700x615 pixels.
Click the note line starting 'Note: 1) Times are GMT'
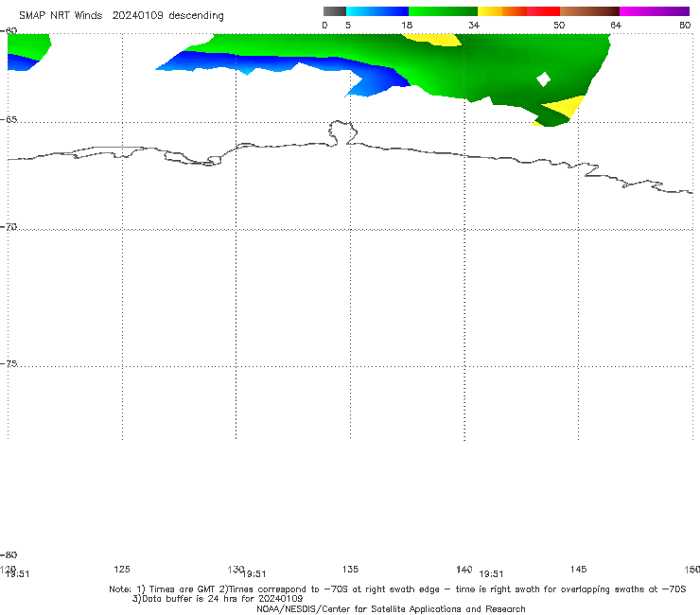click(397, 589)
